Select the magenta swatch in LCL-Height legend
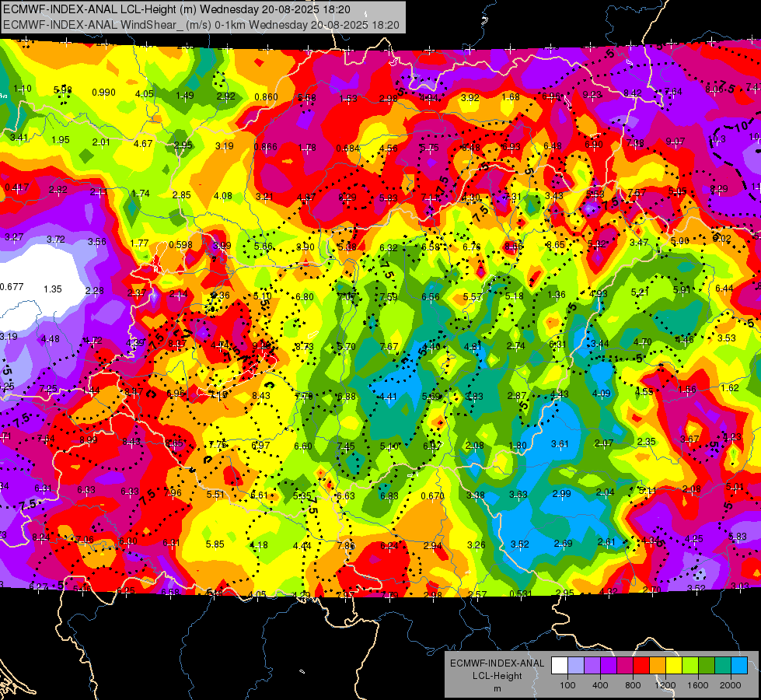 click(625, 666)
